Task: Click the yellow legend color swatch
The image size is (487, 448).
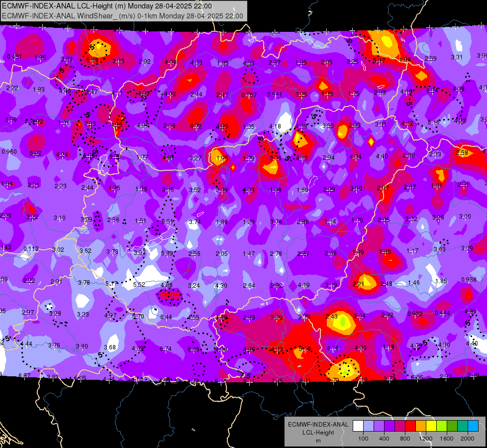Action: coord(431,426)
